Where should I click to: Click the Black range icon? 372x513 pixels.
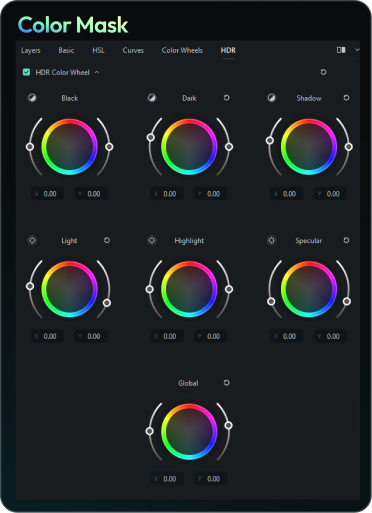32,98
